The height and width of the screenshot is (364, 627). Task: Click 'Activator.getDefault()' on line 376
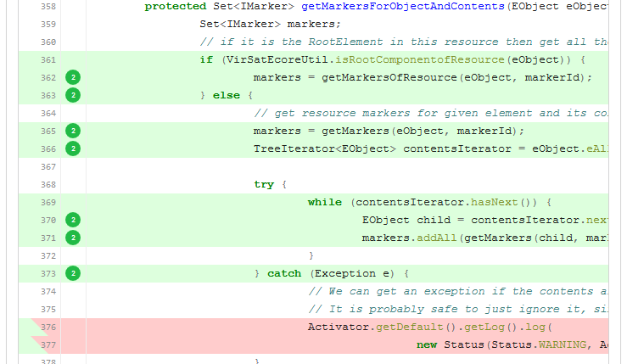382,327
